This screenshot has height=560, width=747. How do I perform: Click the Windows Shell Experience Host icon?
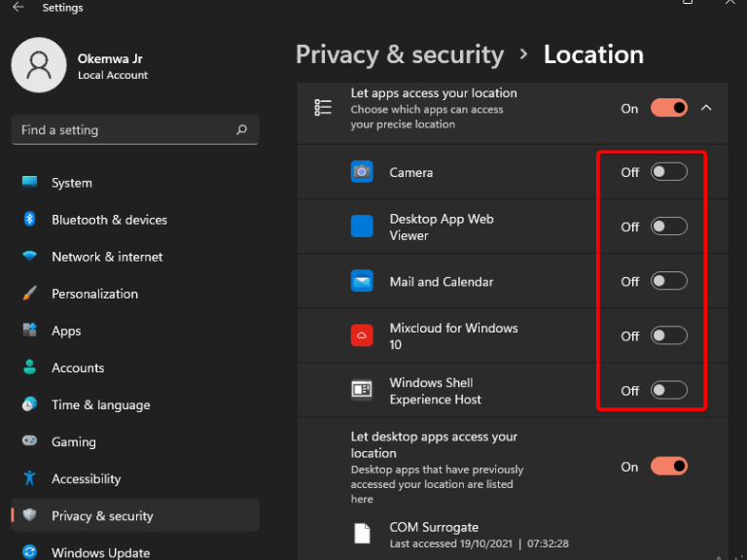tap(362, 390)
